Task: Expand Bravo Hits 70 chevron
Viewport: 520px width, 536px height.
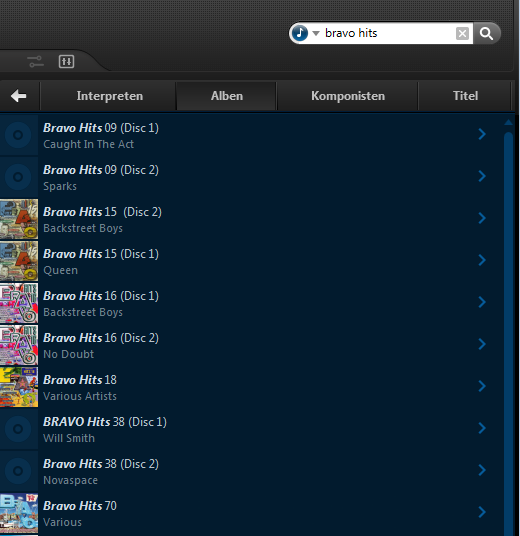Action: pyautogui.click(x=482, y=512)
